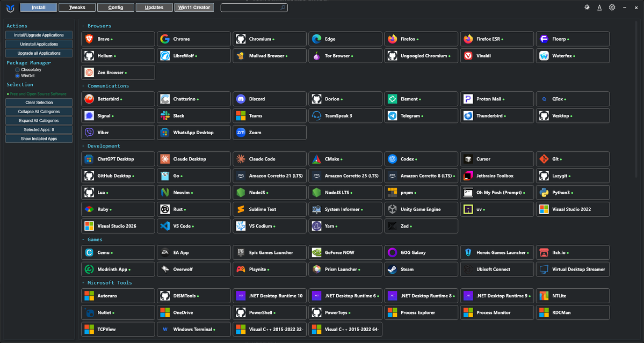The image size is (644, 343).
Task: Collapse the Microsoft Tools category
Action: 107,283
